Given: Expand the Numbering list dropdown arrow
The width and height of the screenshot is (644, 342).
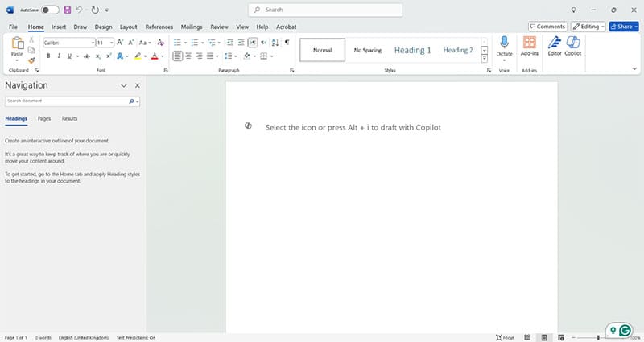Looking at the screenshot, I should click(x=203, y=43).
